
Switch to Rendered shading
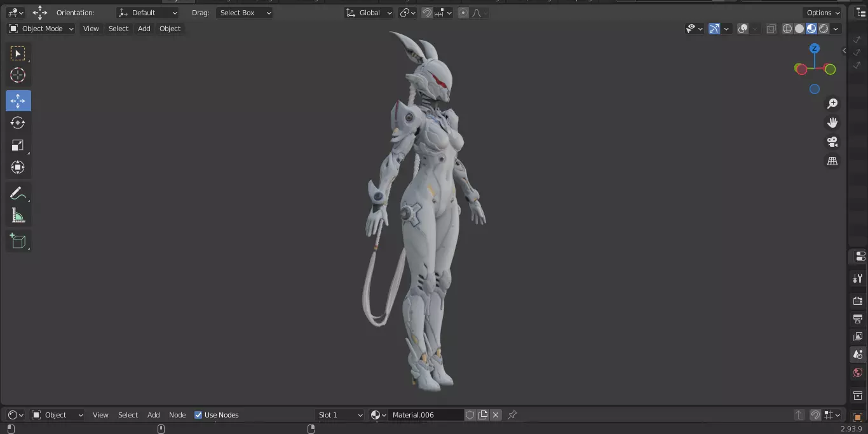point(824,29)
